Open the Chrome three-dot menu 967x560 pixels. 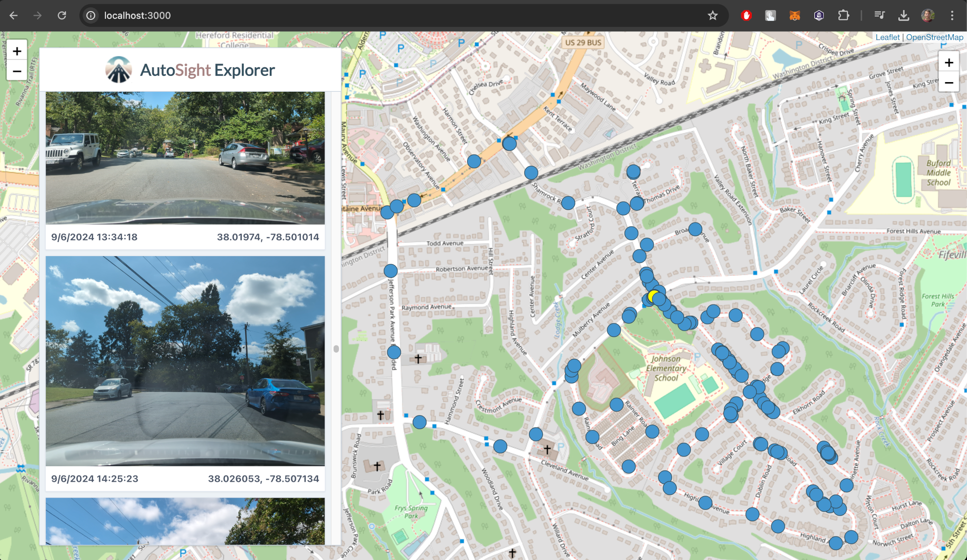[952, 15]
